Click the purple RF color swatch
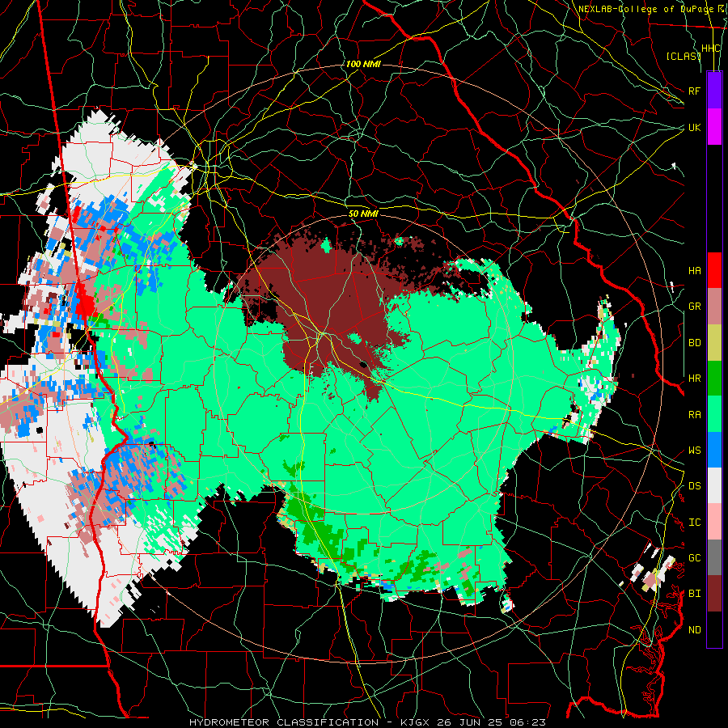728x728 pixels. (x=714, y=91)
